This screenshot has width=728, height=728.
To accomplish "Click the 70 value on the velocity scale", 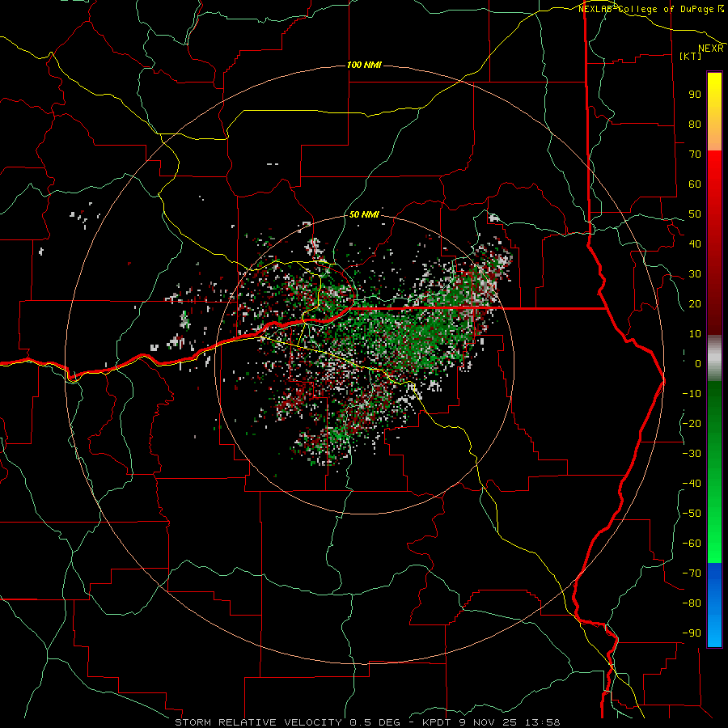I will tap(695, 154).
